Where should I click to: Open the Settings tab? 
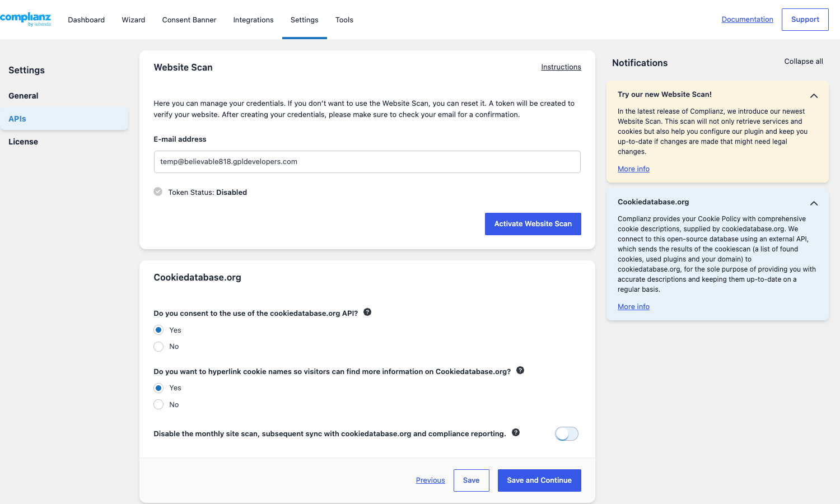tap(305, 20)
